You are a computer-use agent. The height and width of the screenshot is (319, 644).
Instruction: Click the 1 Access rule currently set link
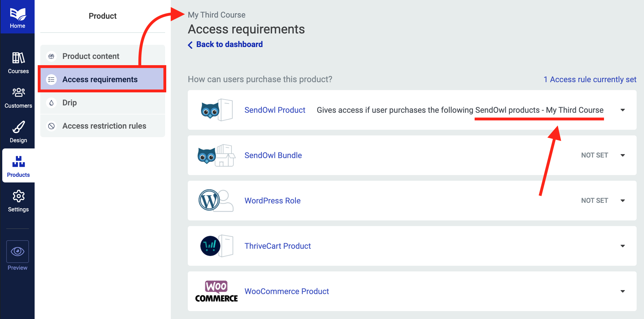click(590, 79)
